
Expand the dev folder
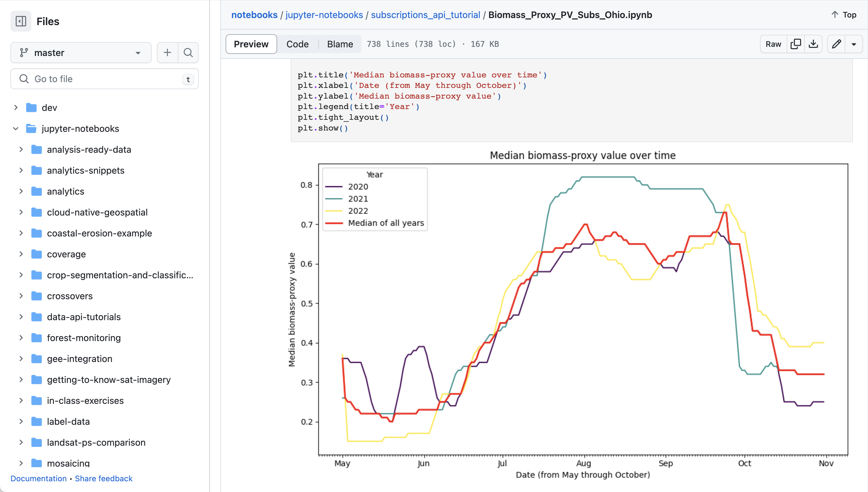click(x=16, y=108)
